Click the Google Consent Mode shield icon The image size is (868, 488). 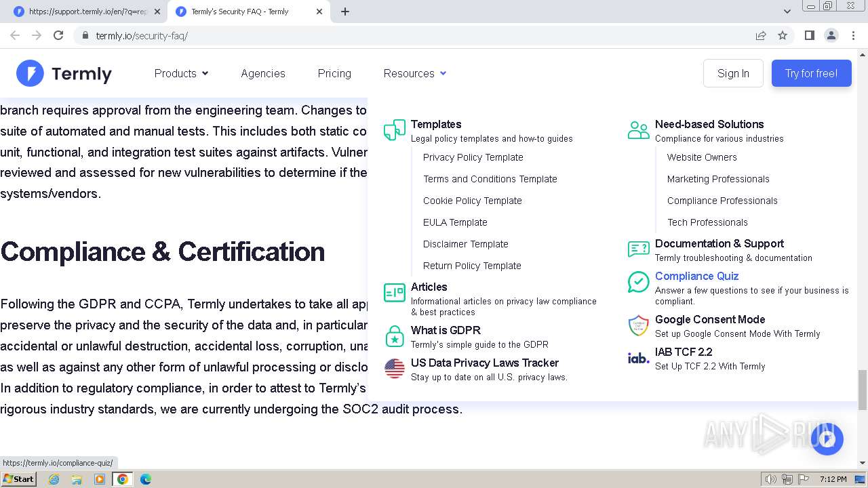639,325
